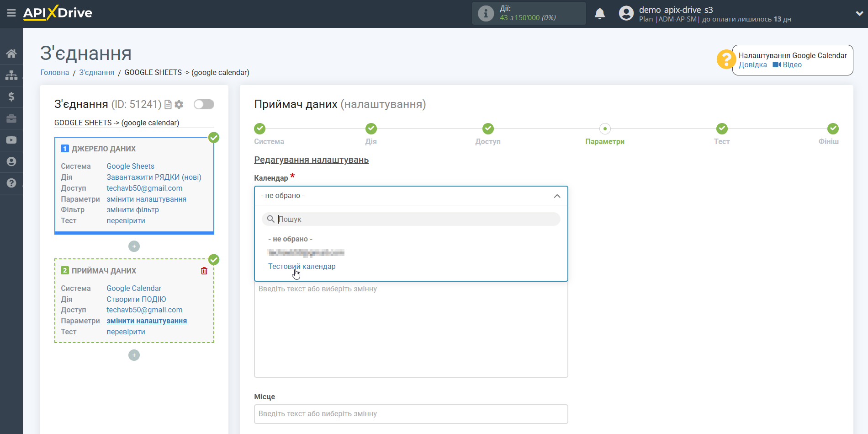This screenshot has width=868, height=434.
Task: Click Створити ПОДІЮ action link
Action: tap(136, 300)
